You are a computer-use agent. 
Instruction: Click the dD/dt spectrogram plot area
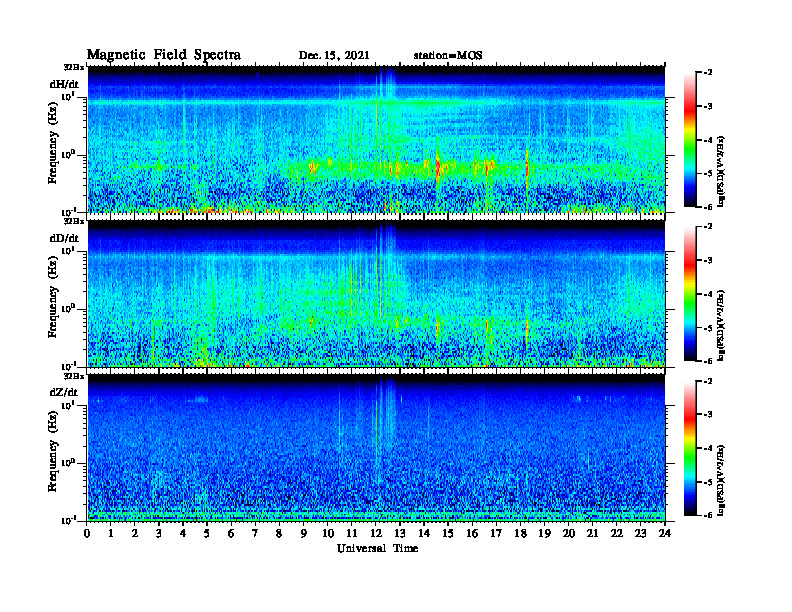click(376, 294)
